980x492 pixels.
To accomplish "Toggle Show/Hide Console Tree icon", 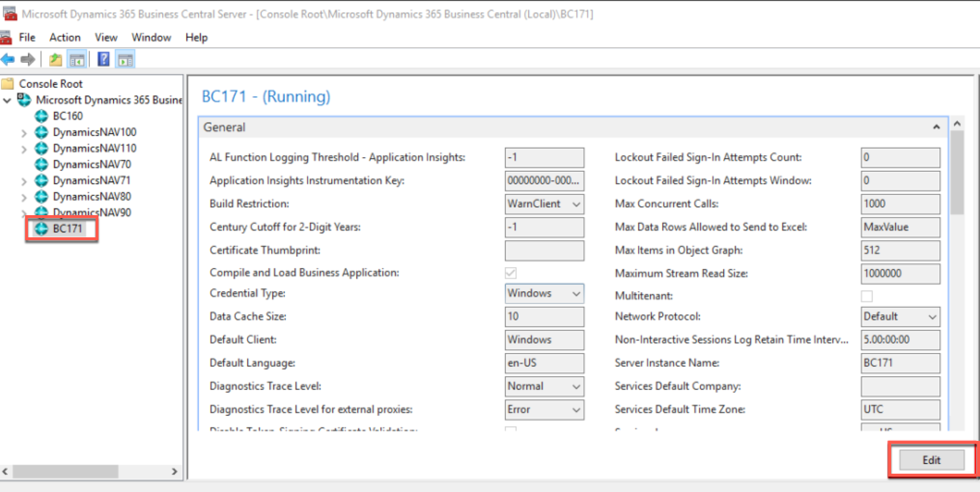I will click(x=77, y=60).
